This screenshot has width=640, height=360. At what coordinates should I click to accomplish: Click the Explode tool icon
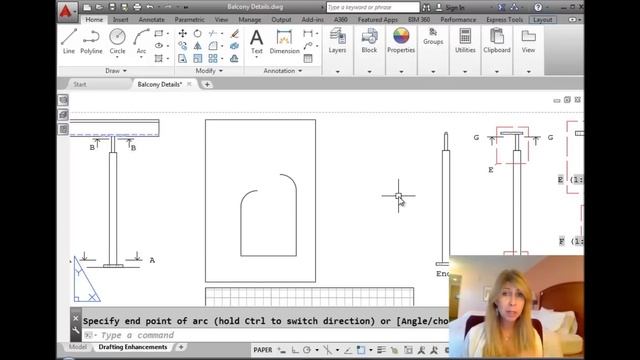(x=234, y=46)
